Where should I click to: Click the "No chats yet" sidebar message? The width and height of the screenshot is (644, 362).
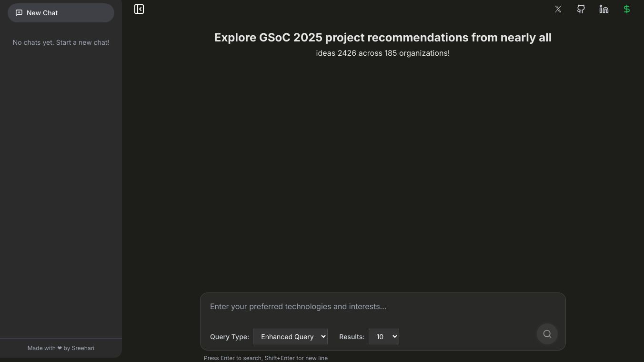pyautogui.click(x=61, y=42)
